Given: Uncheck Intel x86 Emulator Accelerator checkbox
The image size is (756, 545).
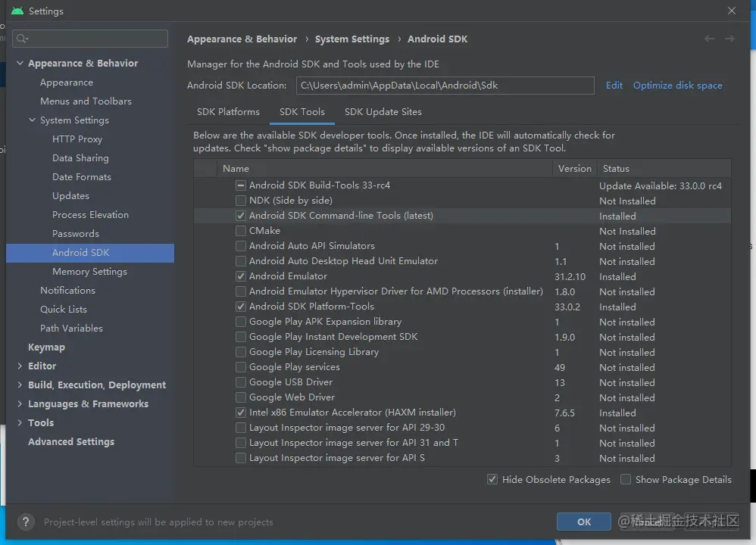Looking at the screenshot, I should 241,413.
